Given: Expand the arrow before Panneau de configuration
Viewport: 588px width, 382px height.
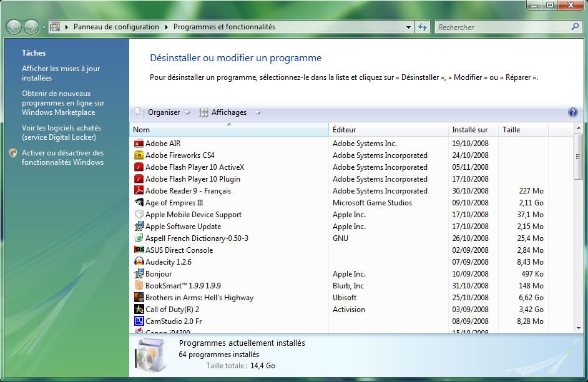Looking at the screenshot, I should [67, 27].
